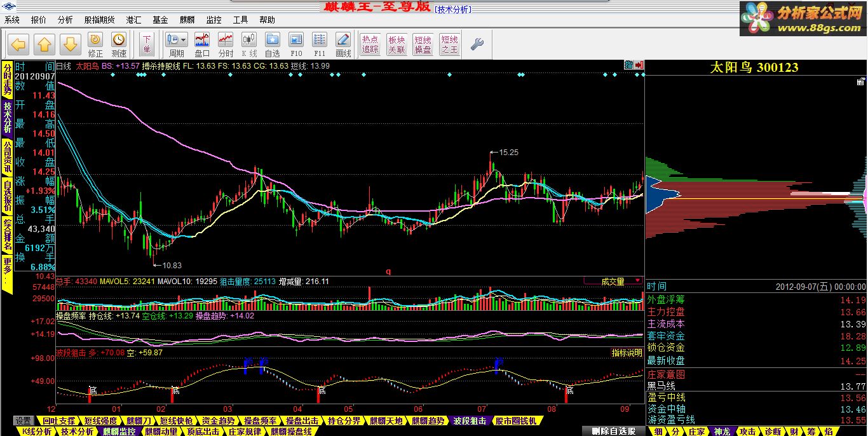Select the 短线强度 indicator tab
The image size is (868, 436).
tap(100, 421)
